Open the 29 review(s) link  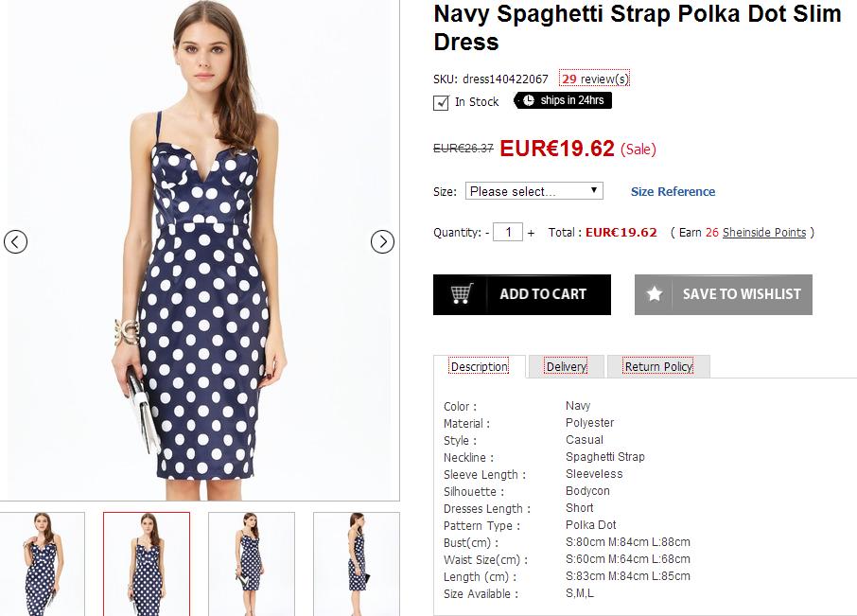click(595, 79)
